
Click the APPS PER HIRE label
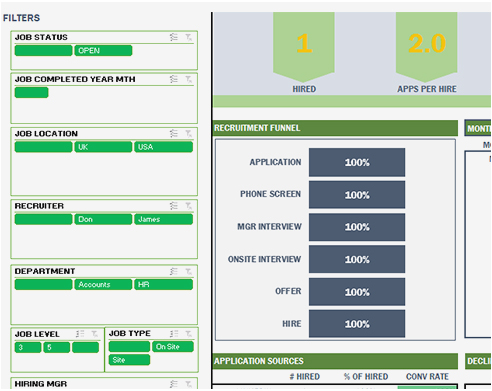[427, 89]
